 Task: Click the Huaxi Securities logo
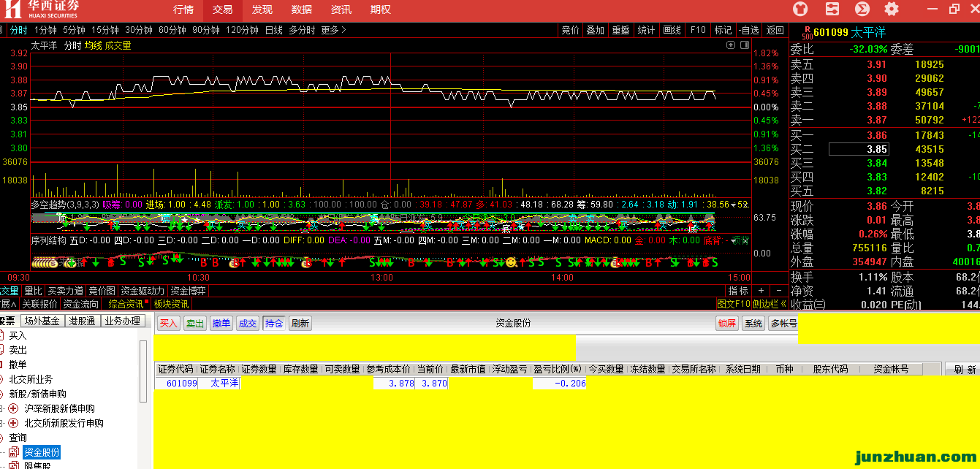tap(41, 9)
